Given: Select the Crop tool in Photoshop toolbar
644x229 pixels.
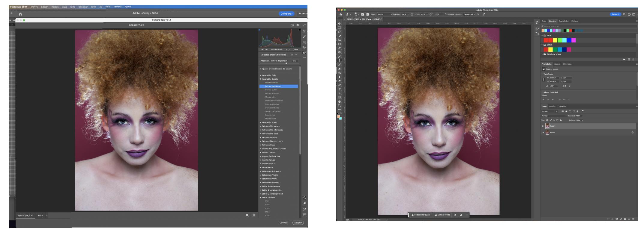Looking at the screenshot, I should click(340, 40).
